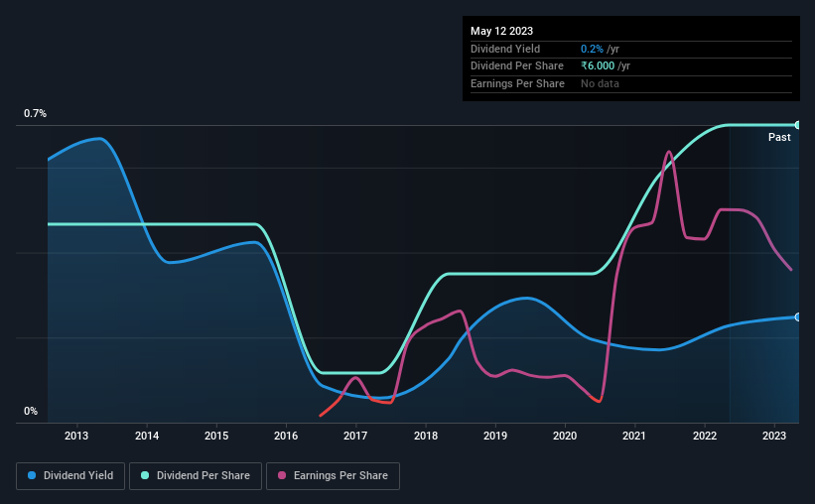
Task: Click the Past label in the chart
Action: pos(779,137)
